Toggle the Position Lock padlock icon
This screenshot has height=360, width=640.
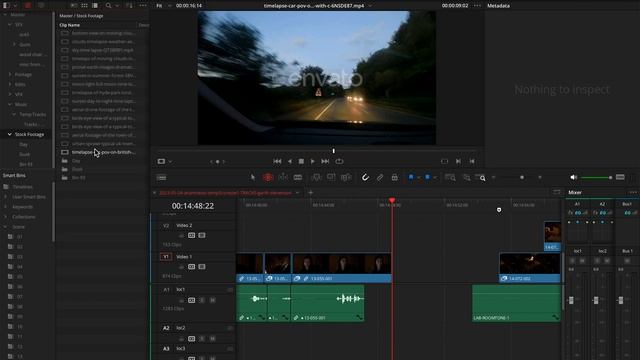pyautogui.click(x=394, y=177)
